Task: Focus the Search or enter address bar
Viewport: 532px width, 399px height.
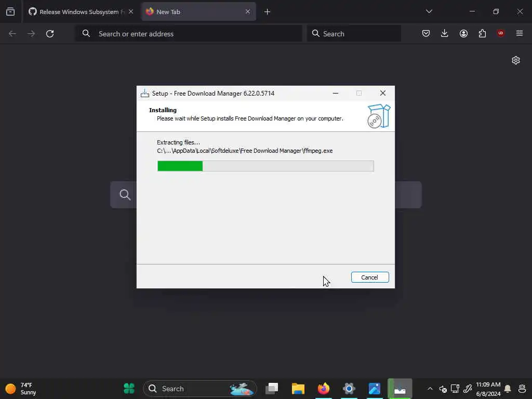Action: click(189, 34)
